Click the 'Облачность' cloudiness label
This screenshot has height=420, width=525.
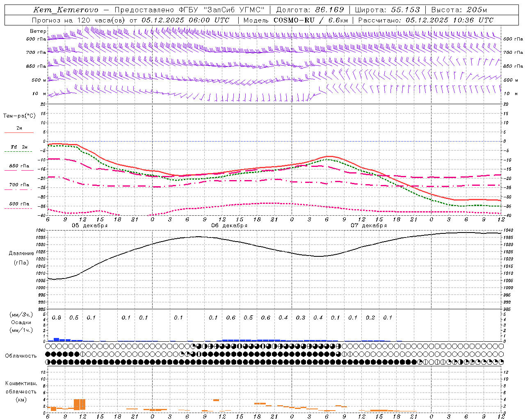pos(21,356)
